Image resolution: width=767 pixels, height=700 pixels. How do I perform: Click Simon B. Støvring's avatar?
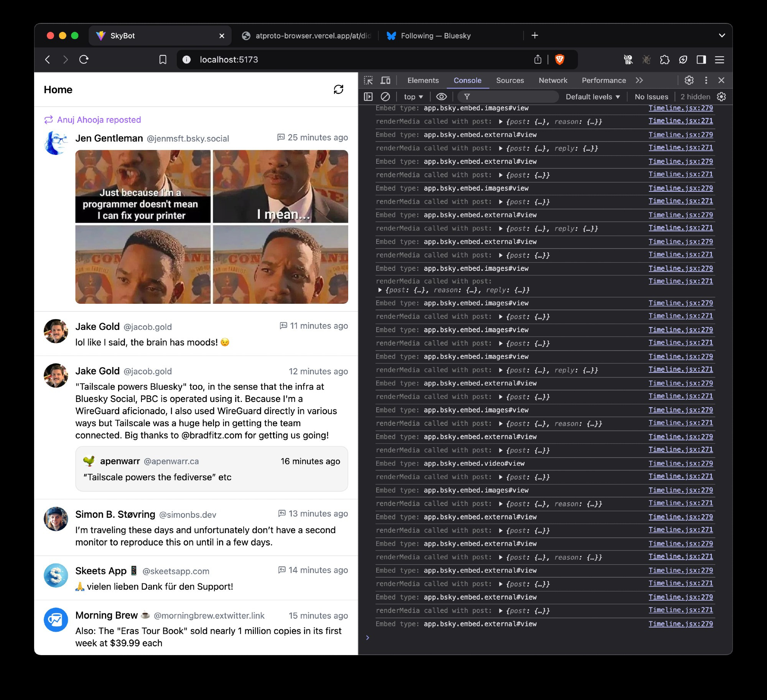pyautogui.click(x=56, y=519)
